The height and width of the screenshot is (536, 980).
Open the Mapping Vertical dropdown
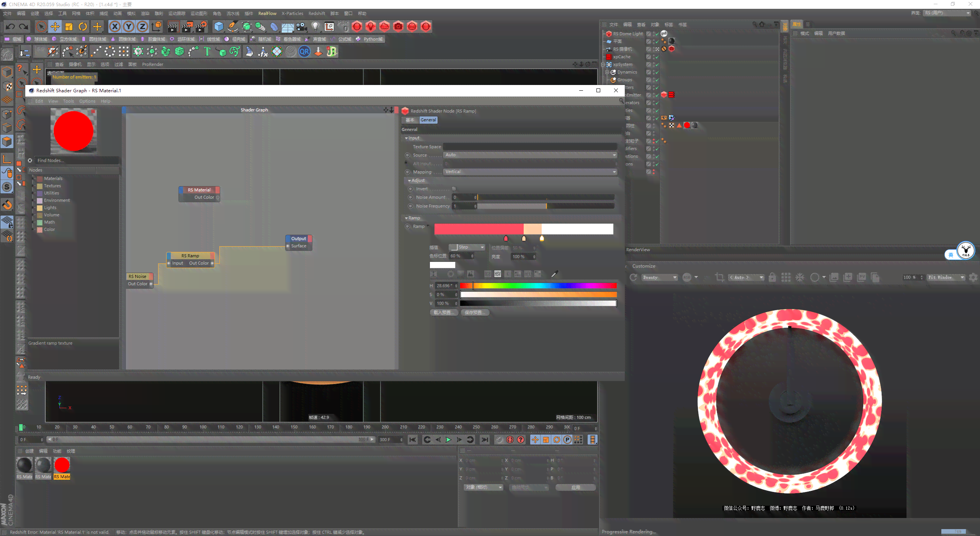[x=530, y=172]
